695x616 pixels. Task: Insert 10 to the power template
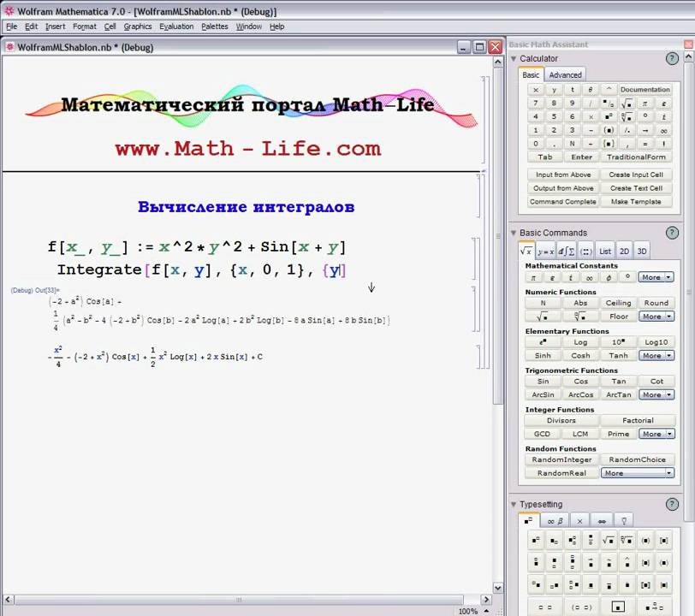[x=618, y=342]
